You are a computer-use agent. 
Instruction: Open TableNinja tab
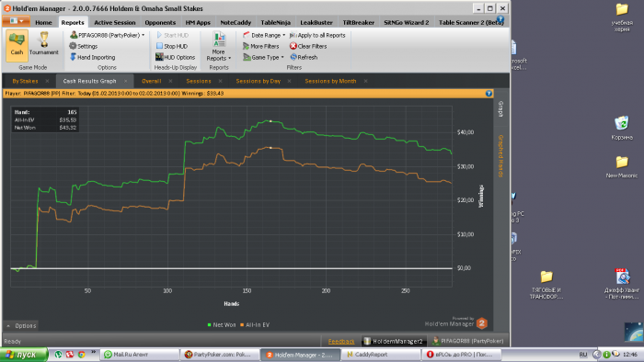[276, 23]
